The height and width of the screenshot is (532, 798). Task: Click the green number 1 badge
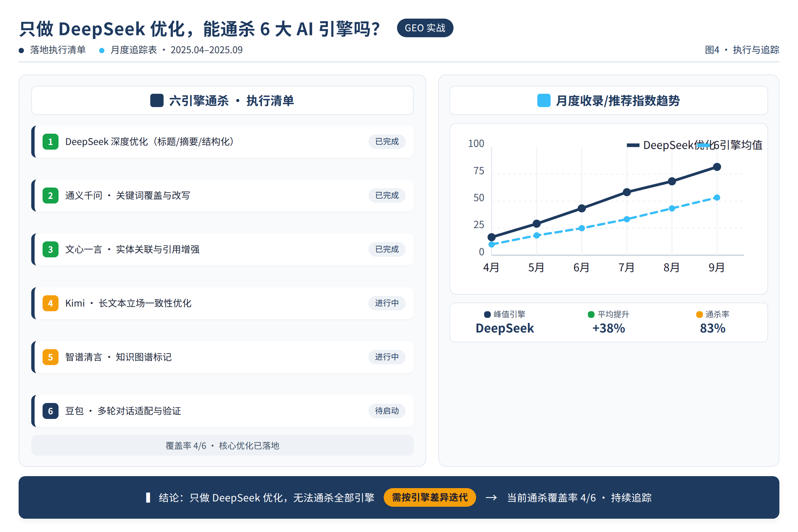click(x=51, y=142)
